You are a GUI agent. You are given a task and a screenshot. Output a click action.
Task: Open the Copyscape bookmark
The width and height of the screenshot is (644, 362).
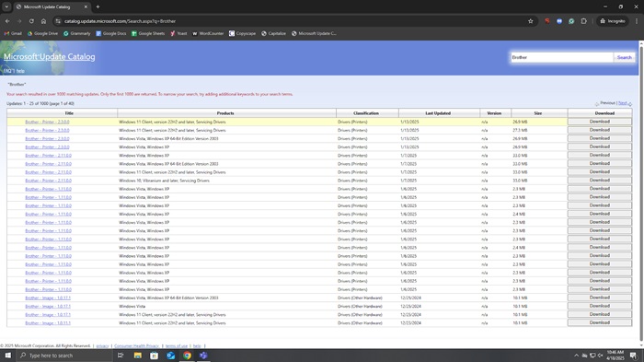[x=242, y=33]
